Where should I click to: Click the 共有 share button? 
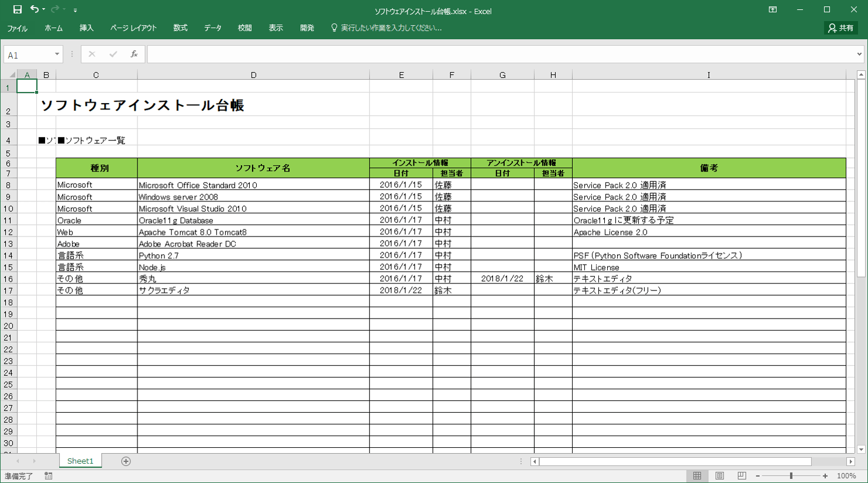pos(841,28)
